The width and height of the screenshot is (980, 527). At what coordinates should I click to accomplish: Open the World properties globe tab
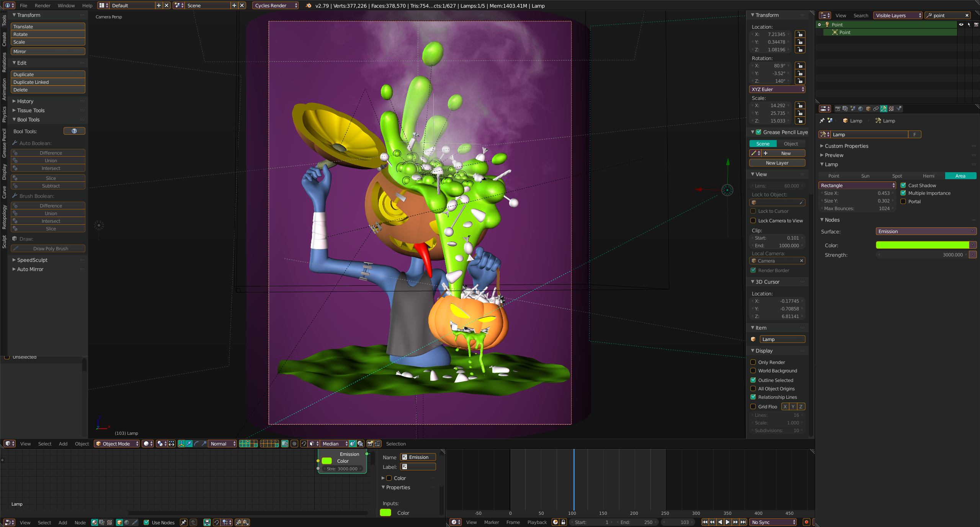(x=861, y=109)
